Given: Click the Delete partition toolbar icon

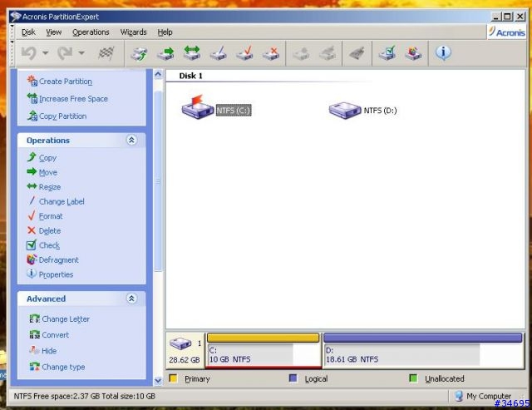Looking at the screenshot, I should [271, 53].
